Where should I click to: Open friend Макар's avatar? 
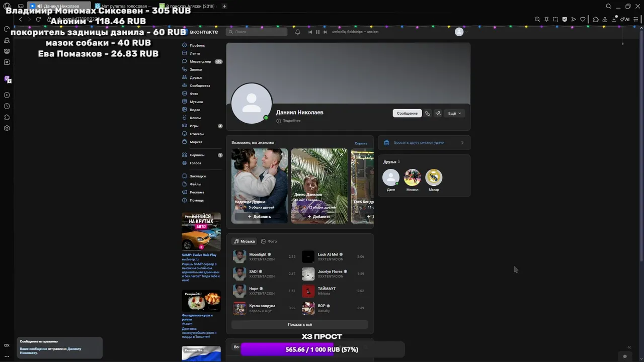point(434,177)
